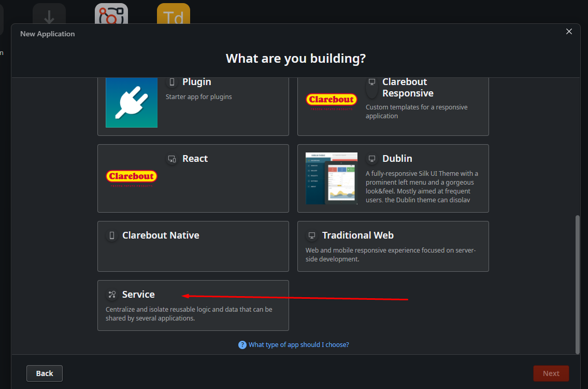Open "What type of app should I choose?" link
This screenshot has width=588, height=389.
click(x=298, y=345)
